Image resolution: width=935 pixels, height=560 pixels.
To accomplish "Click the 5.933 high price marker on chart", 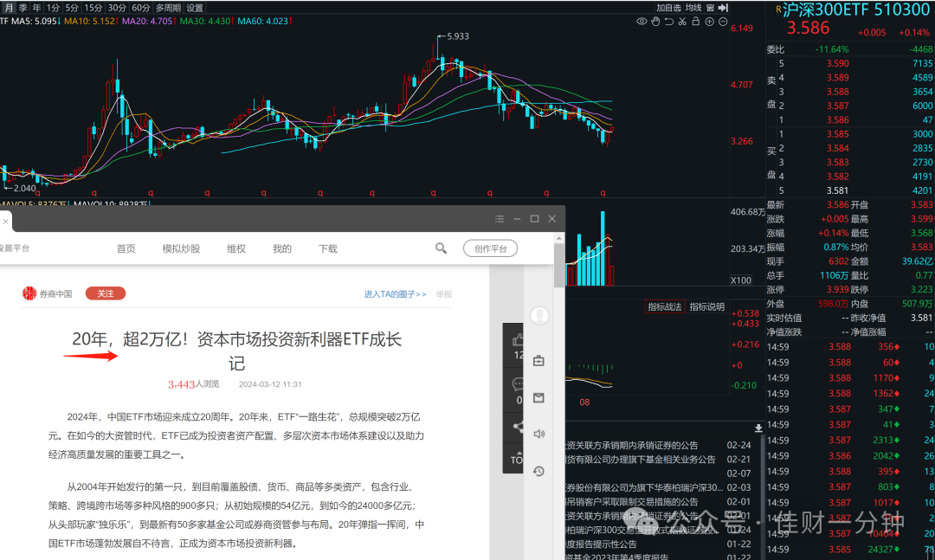I will tap(457, 36).
